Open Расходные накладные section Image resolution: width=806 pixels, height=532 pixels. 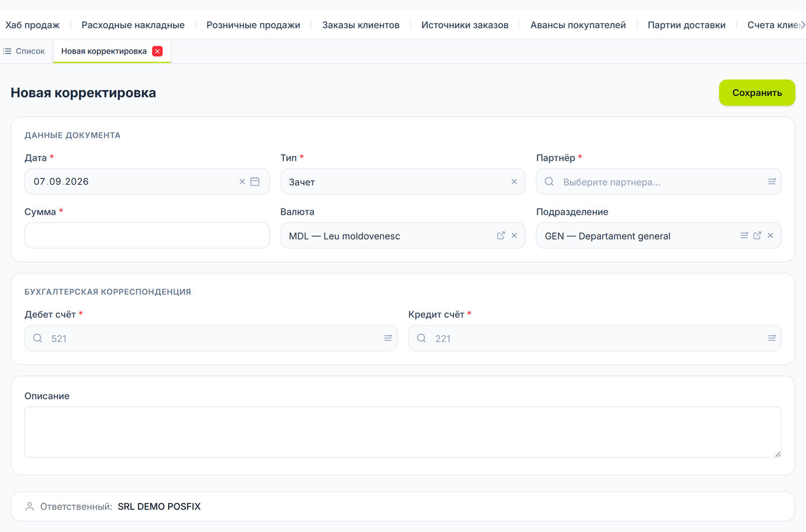[x=133, y=25]
